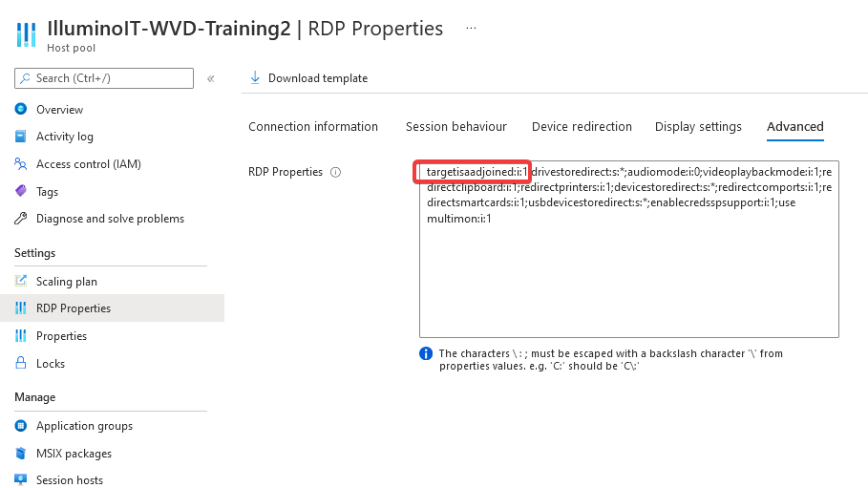Open the Connection information tab
The height and width of the screenshot is (488, 868).
[313, 126]
